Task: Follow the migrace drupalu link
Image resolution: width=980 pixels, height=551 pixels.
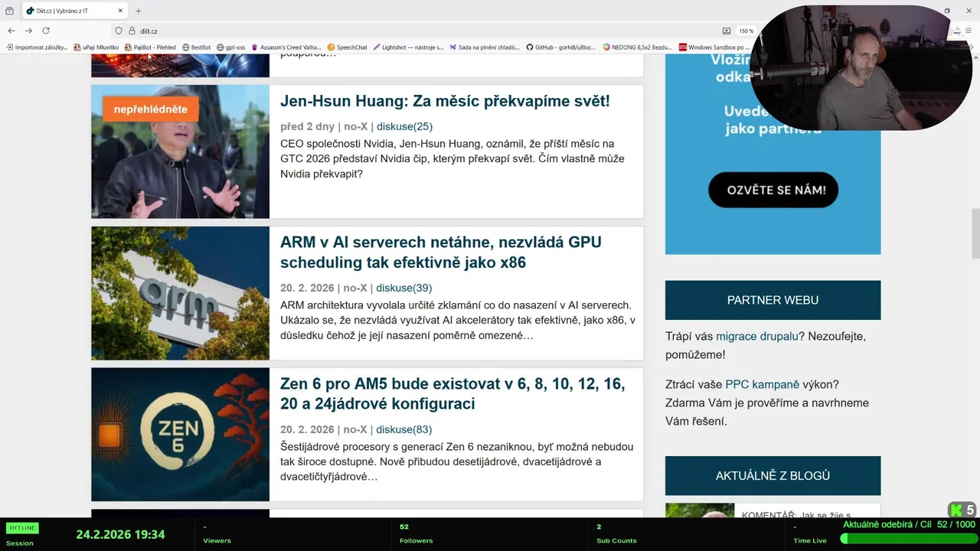Action: [x=757, y=337]
